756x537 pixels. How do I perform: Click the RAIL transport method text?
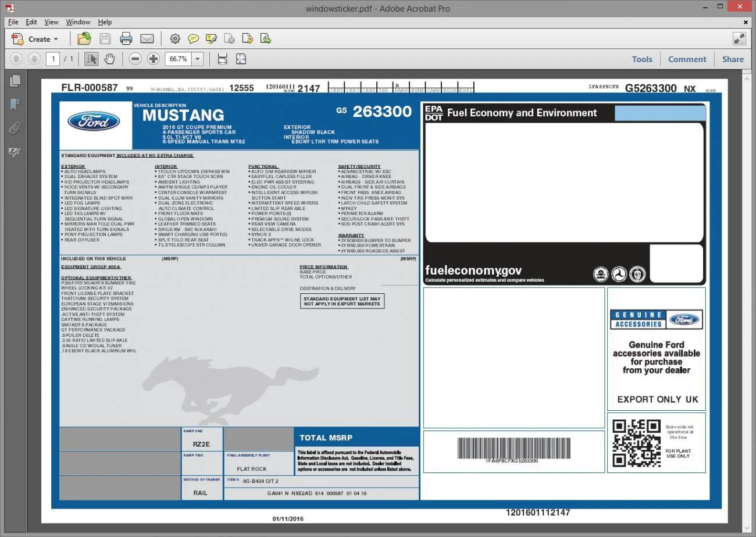coord(200,493)
